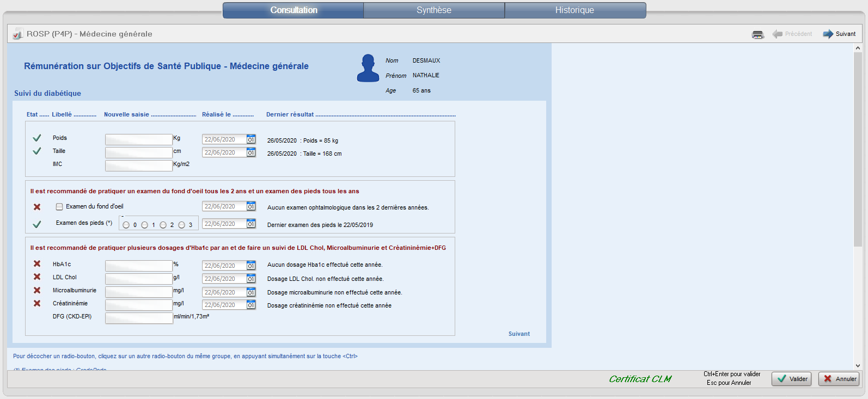868x399 pixels.
Task: Click the Suivant blue arrow icon
Action: 828,34
